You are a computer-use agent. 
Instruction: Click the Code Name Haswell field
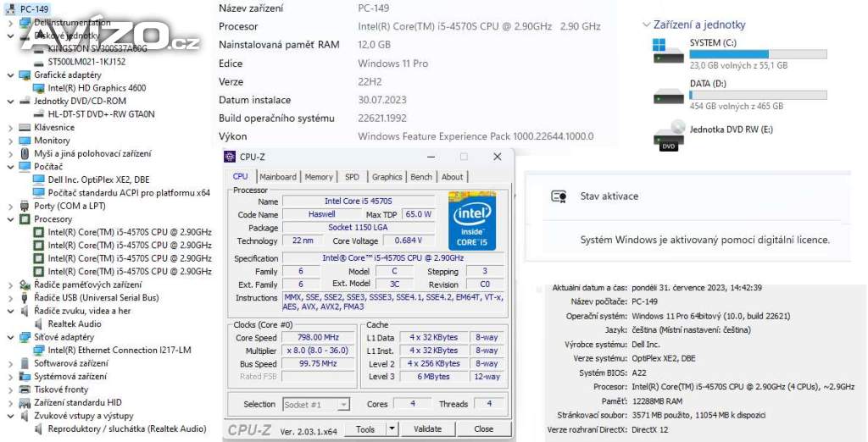click(321, 214)
